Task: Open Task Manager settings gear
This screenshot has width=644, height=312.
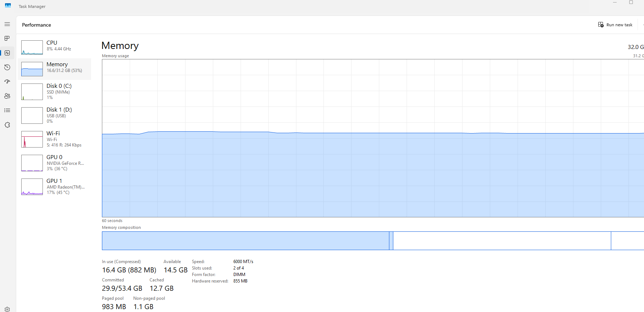Action: [x=7, y=309]
